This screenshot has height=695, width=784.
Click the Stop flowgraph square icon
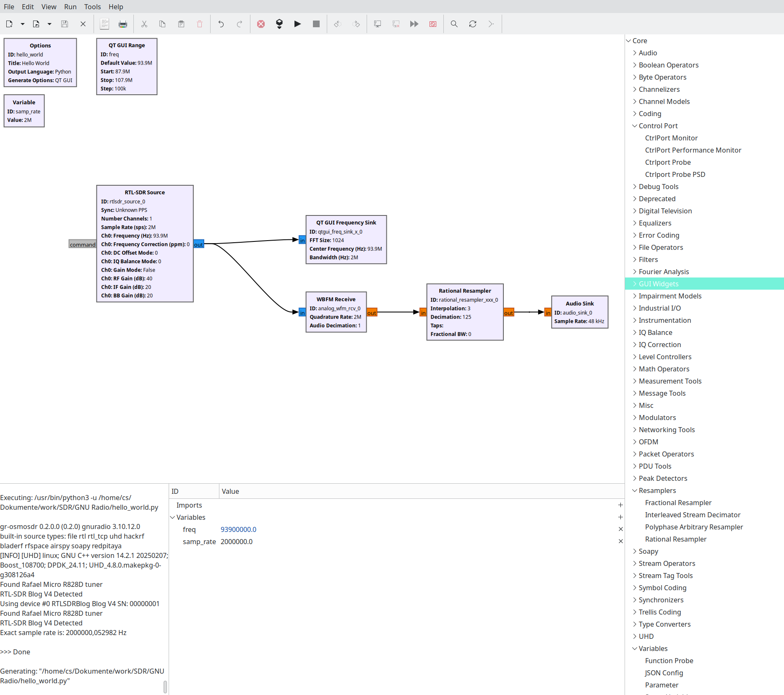pos(316,24)
